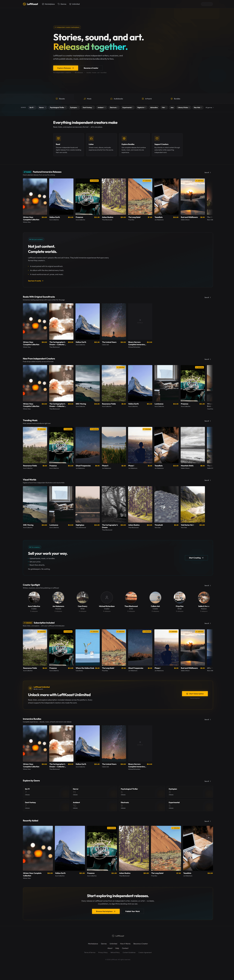Viewport: 234px width, 980px height.
Task: Open The Long Quiet cover under Featured Immersive Releases
Action: (140, 197)
